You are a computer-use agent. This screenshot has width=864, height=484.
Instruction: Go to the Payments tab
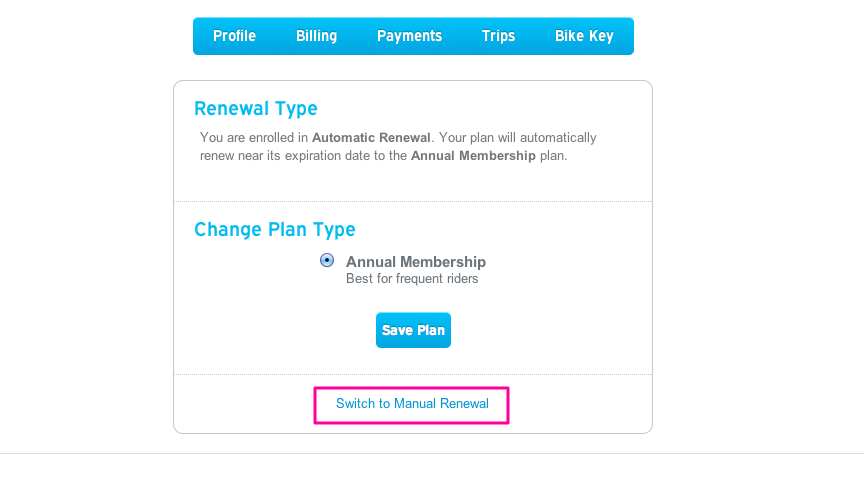pyautogui.click(x=409, y=36)
